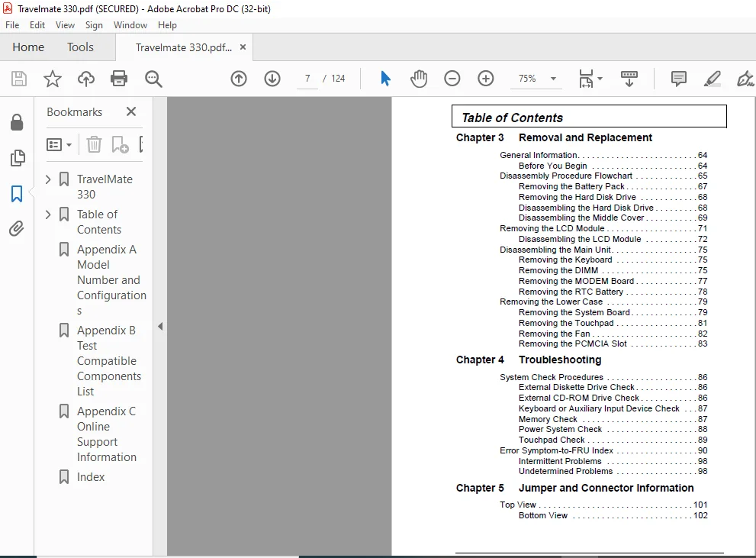756x558 pixels.
Task: Activate the Hand pan tool
Action: pyautogui.click(x=419, y=79)
